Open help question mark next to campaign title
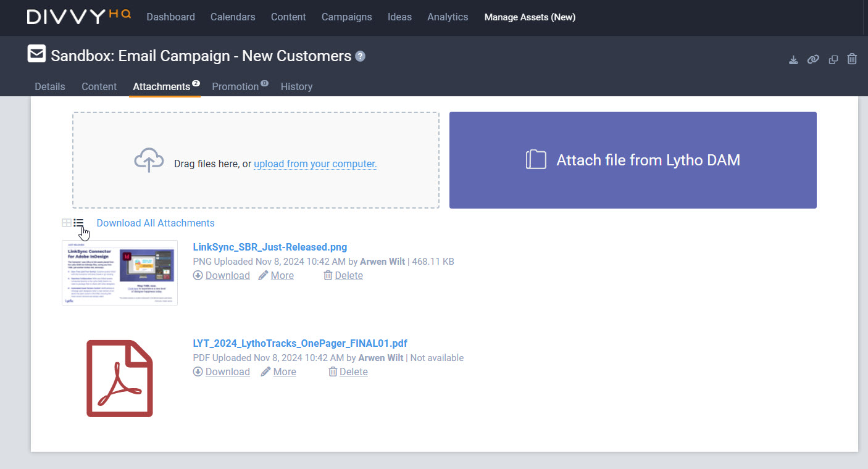The height and width of the screenshot is (469, 868). click(361, 56)
